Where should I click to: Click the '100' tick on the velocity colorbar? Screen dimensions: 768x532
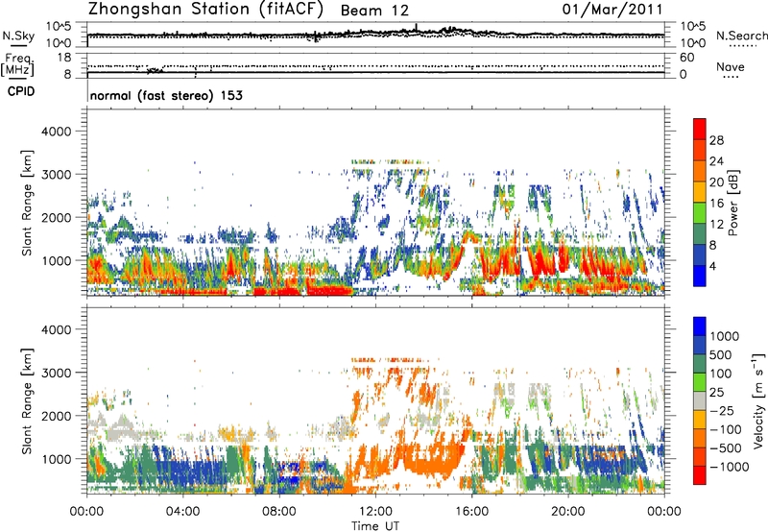(720, 374)
